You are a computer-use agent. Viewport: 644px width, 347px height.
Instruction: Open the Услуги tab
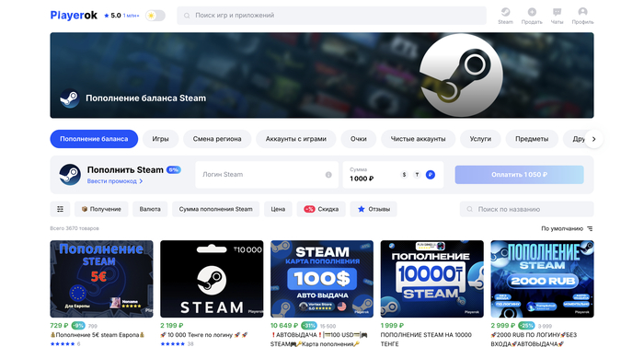(480, 139)
